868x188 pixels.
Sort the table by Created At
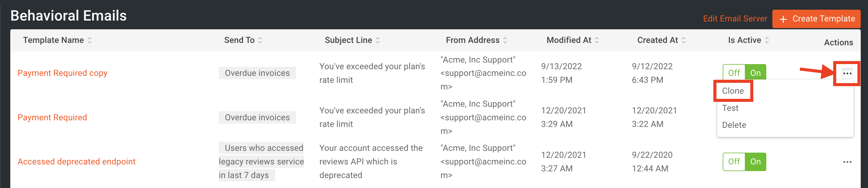pos(684,40)
